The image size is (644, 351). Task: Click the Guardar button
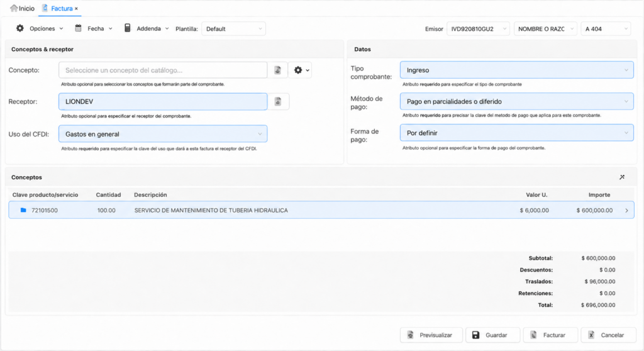point(493,335)
